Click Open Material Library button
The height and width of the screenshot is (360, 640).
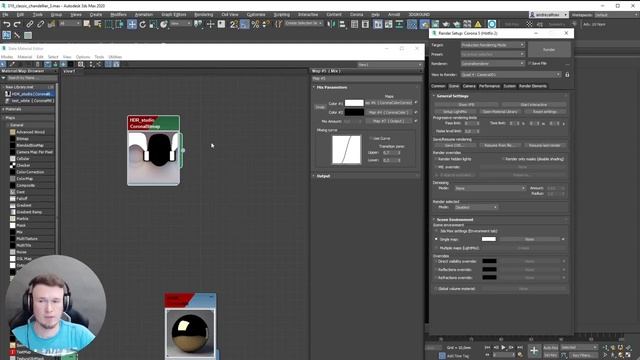tap(500, 111)
